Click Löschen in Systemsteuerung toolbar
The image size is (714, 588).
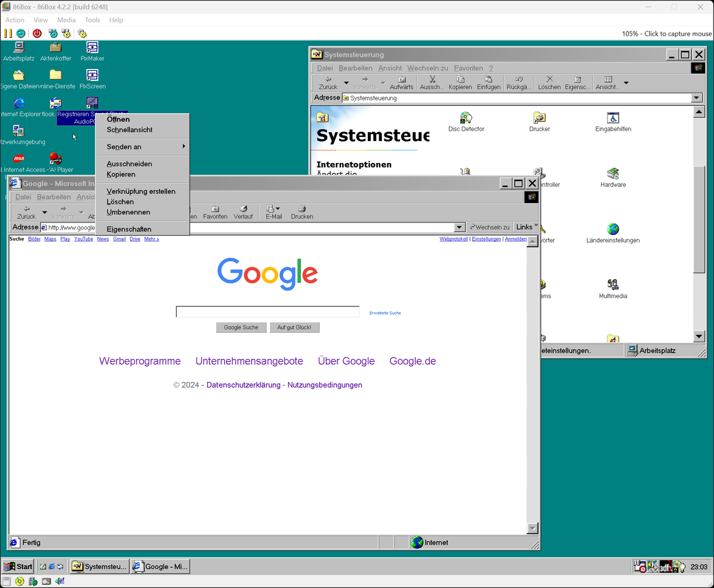[x=549, y=83]
